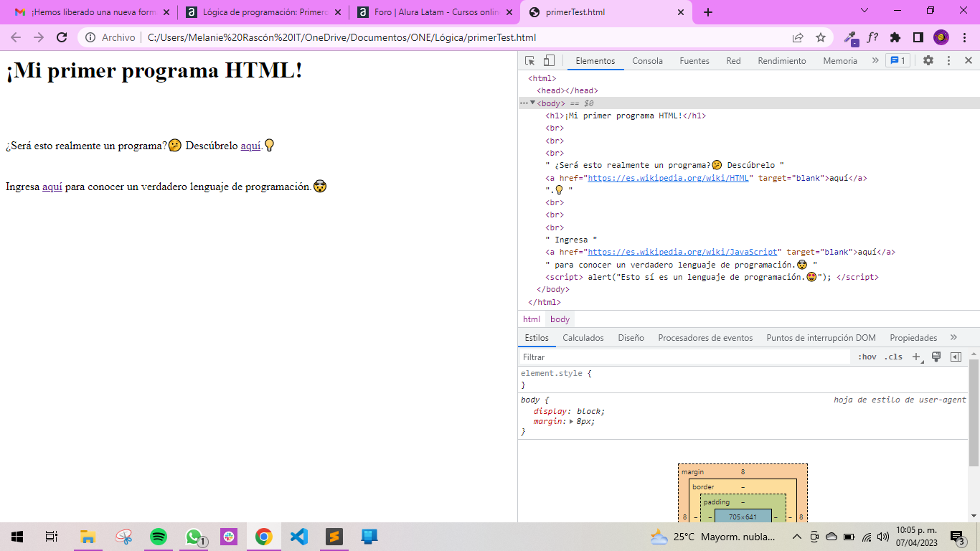Toggle the browser side panel icon
This screenshot has height=551, width=980.
click(x=918, y=38)
